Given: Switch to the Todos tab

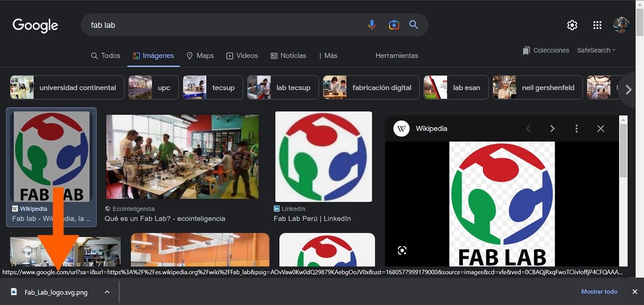Looking at the screenshot, I should 105,55.
